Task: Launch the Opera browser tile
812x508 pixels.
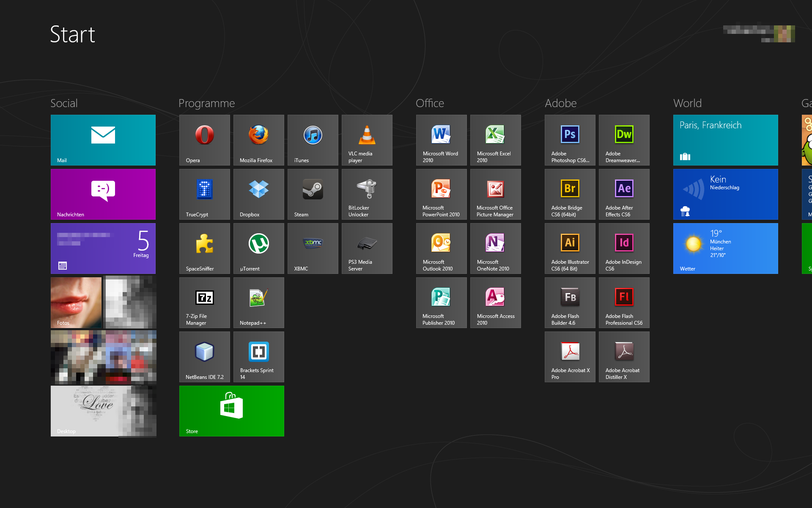Action: pos(204,140)
